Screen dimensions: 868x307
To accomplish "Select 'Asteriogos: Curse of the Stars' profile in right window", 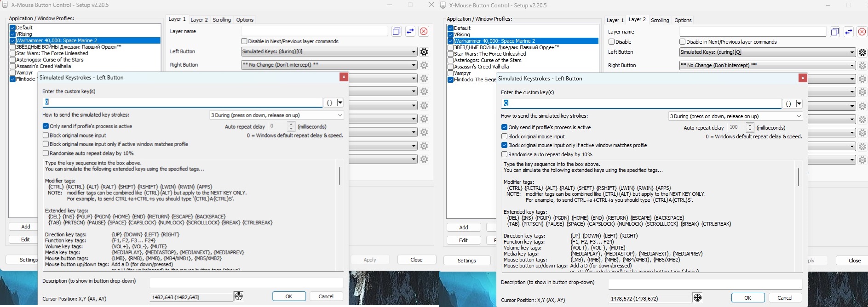I will [488, 60].
